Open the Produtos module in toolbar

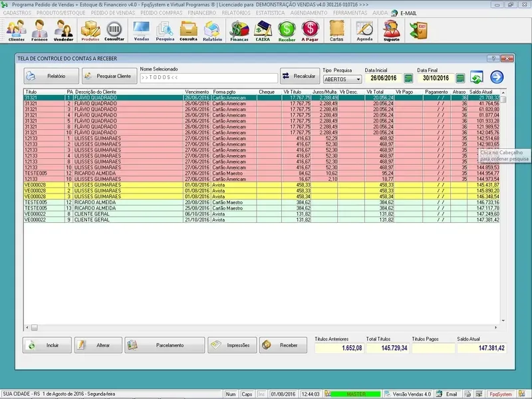90,30
